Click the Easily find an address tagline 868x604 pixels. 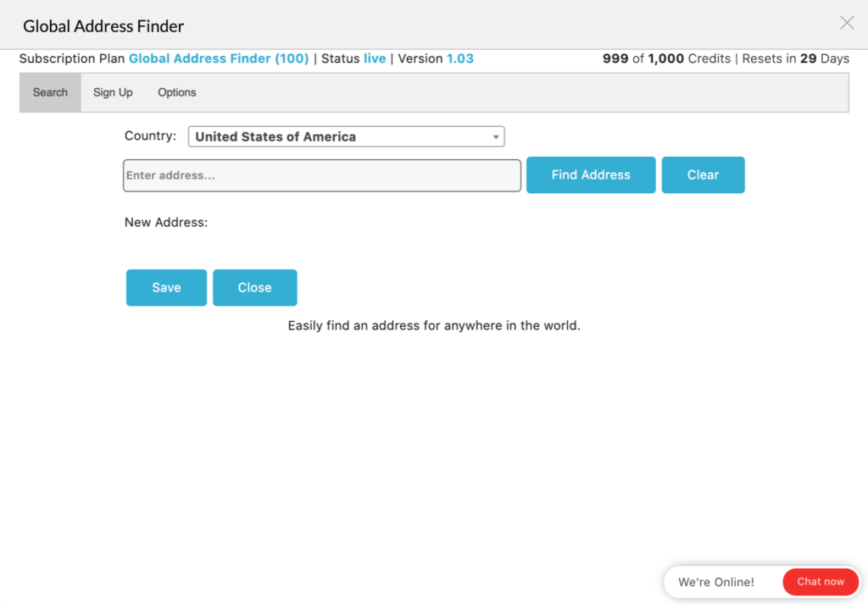434,326
